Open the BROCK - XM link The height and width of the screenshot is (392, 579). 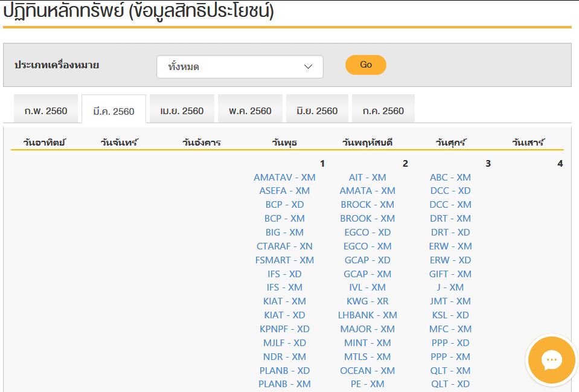(368, 205)
